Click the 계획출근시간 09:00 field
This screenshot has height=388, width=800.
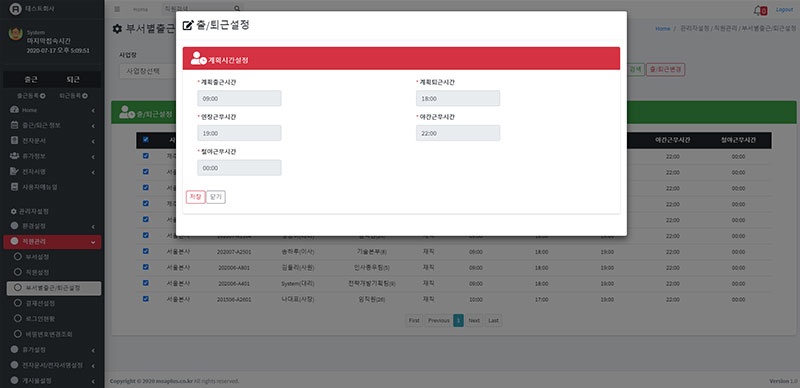point(239,99)
